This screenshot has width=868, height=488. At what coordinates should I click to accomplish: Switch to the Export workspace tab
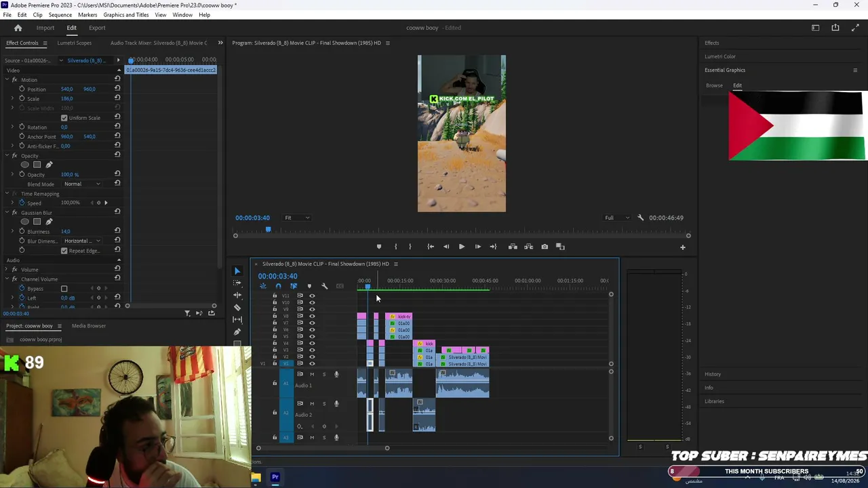click(97, 28)
